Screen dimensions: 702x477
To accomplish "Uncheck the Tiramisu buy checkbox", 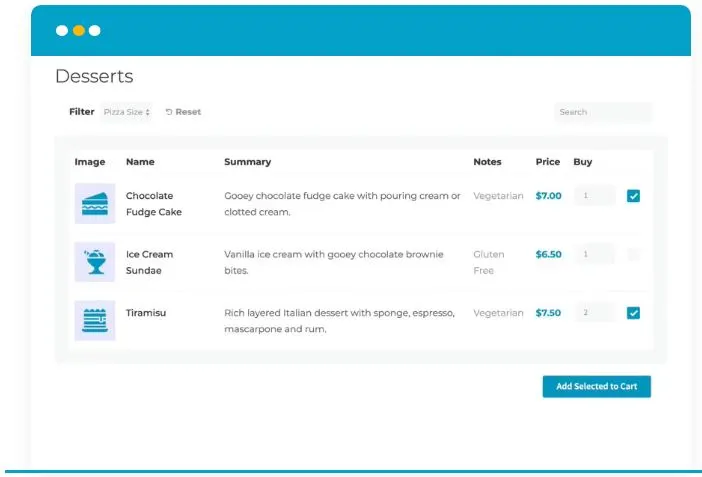I will coord(633,313).
